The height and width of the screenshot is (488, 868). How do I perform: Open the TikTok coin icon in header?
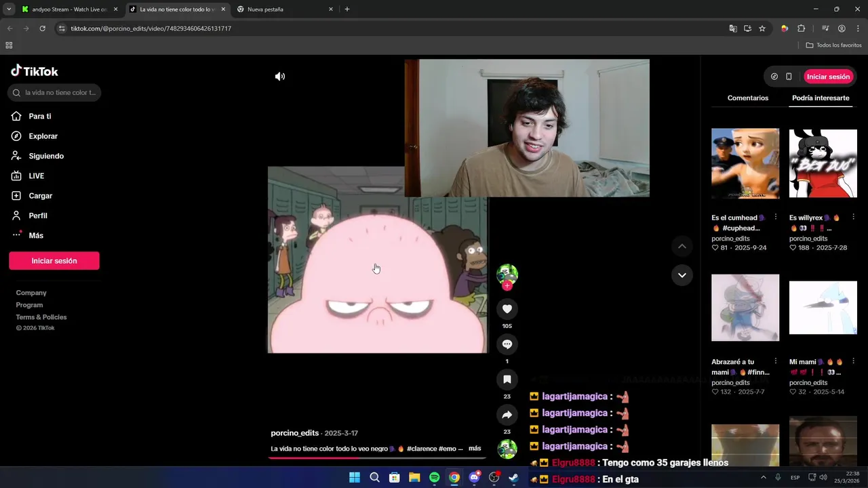(774, 77)
